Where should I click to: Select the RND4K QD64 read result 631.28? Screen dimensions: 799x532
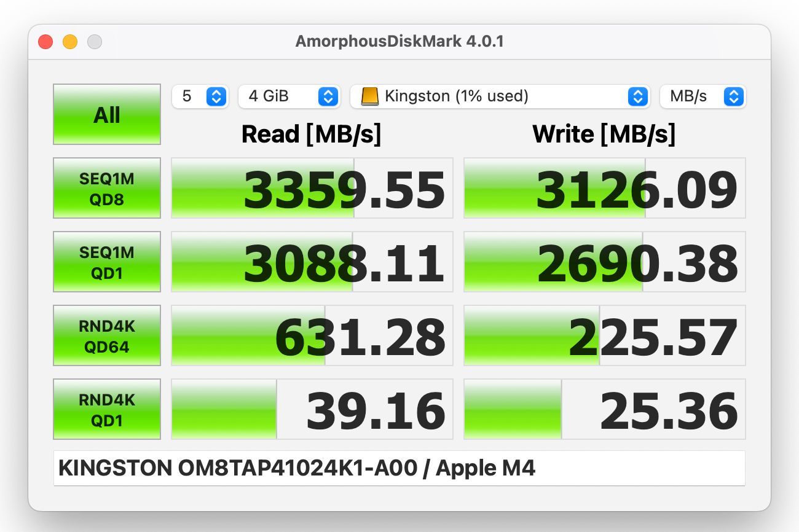312,335
